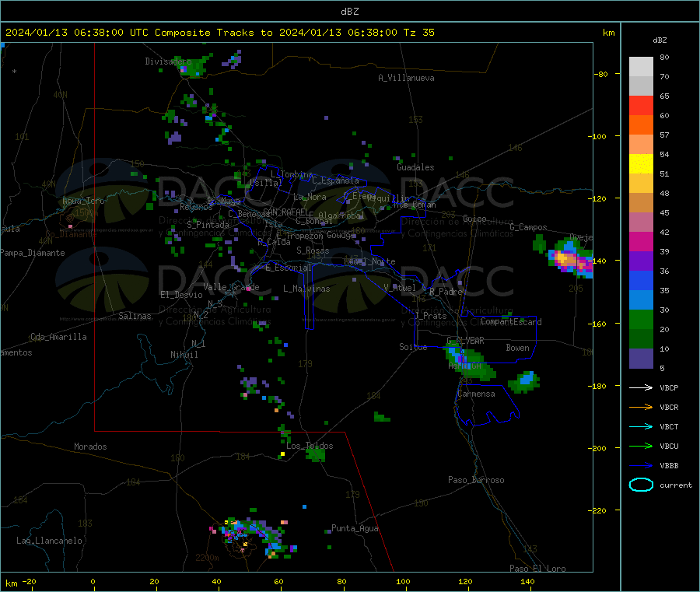Screen dimensions: 700x592
Task: Click the Morados map label
Action: point(90,447)
